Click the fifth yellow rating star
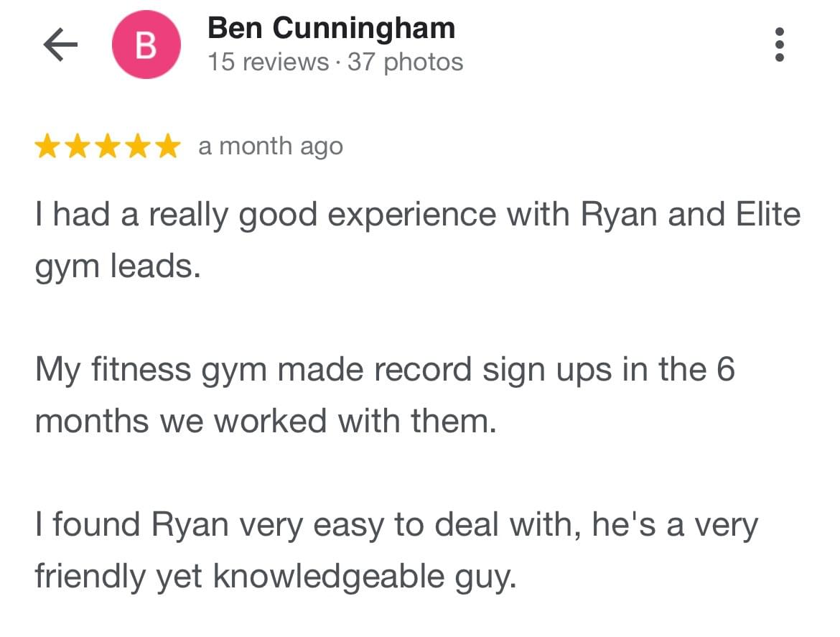Viewport: 840px width, 637px height. (168, 147)
